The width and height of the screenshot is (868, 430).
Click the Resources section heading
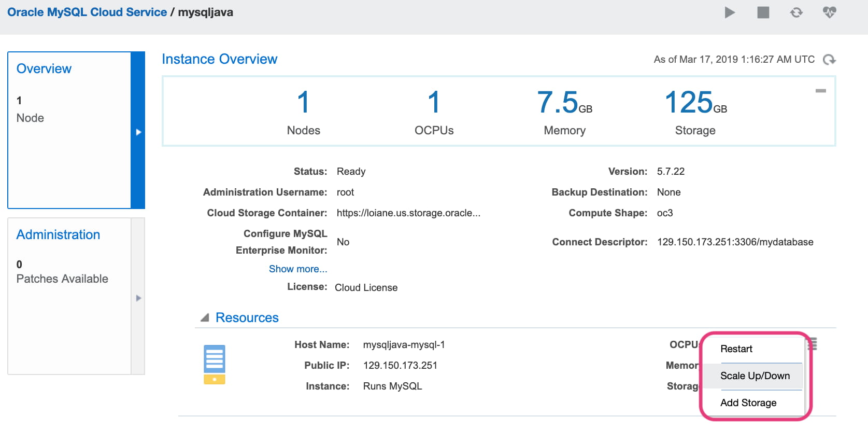pos(247,317)
